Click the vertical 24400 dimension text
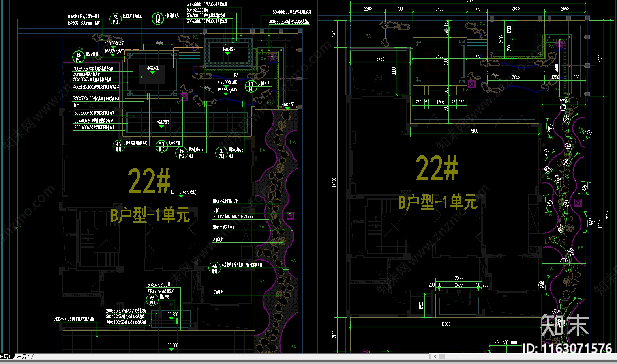 point(608,214)
